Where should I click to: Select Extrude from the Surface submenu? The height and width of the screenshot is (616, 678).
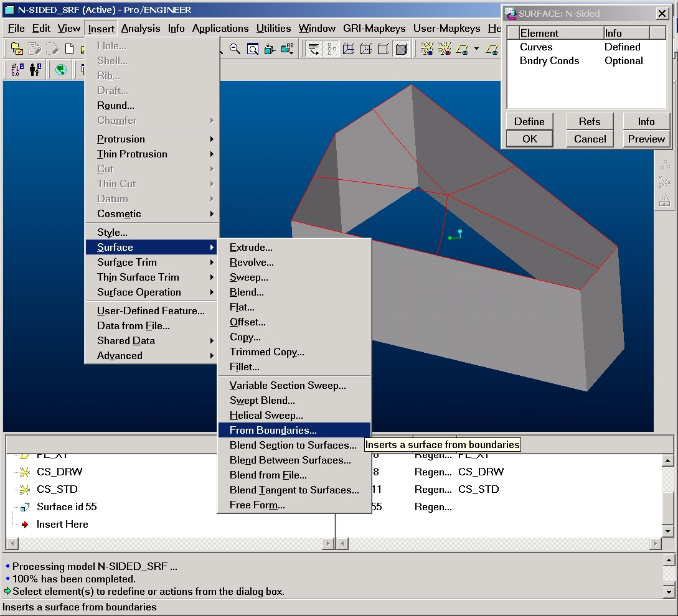tap(294, 247)
